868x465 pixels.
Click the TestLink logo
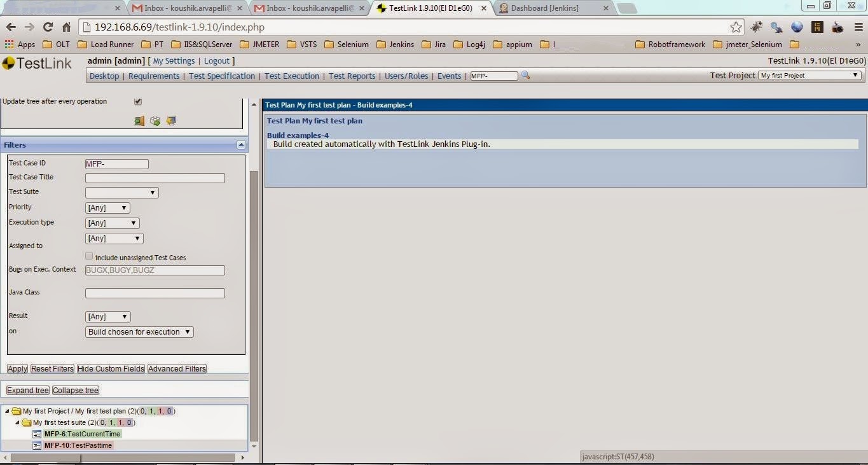36,64
